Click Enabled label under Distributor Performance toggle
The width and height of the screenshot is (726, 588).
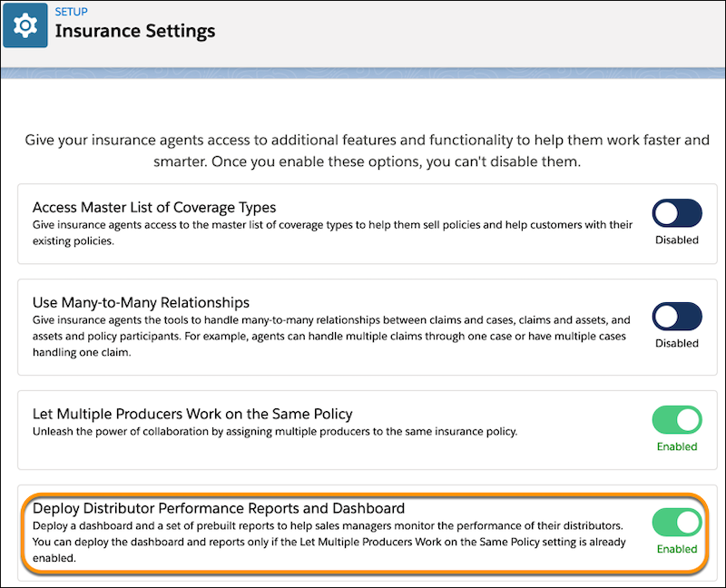677,549
